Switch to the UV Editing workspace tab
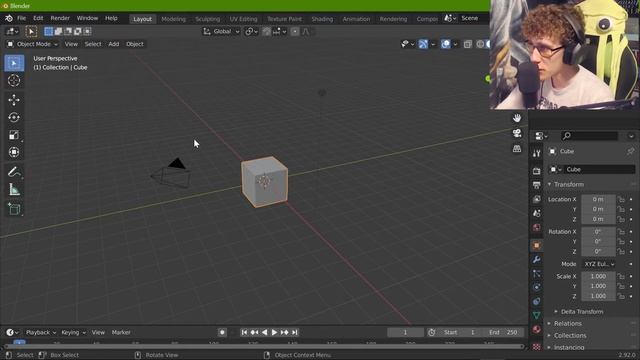The height and width of the screenshot is (360, 640). click(x=243, y=19)
